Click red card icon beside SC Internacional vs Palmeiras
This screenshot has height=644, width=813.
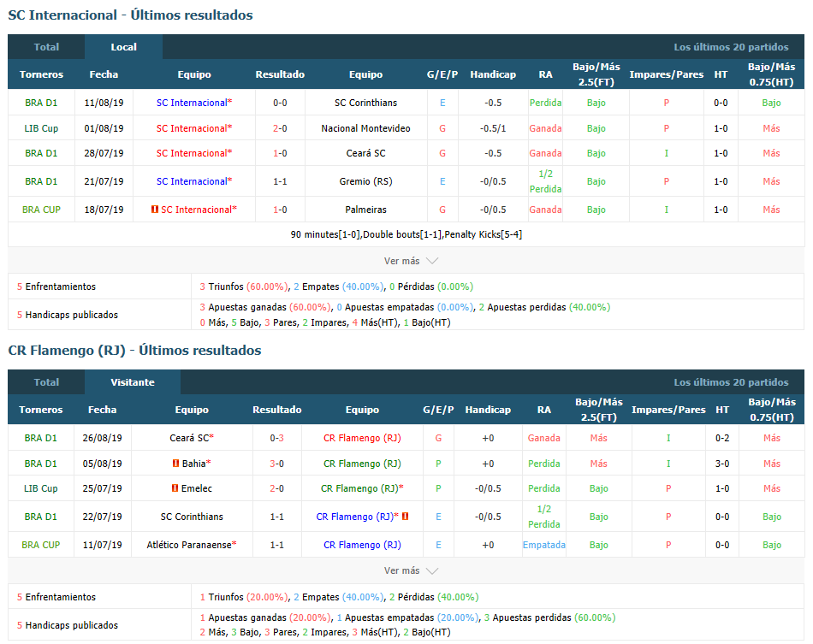(x=155, y=210)
